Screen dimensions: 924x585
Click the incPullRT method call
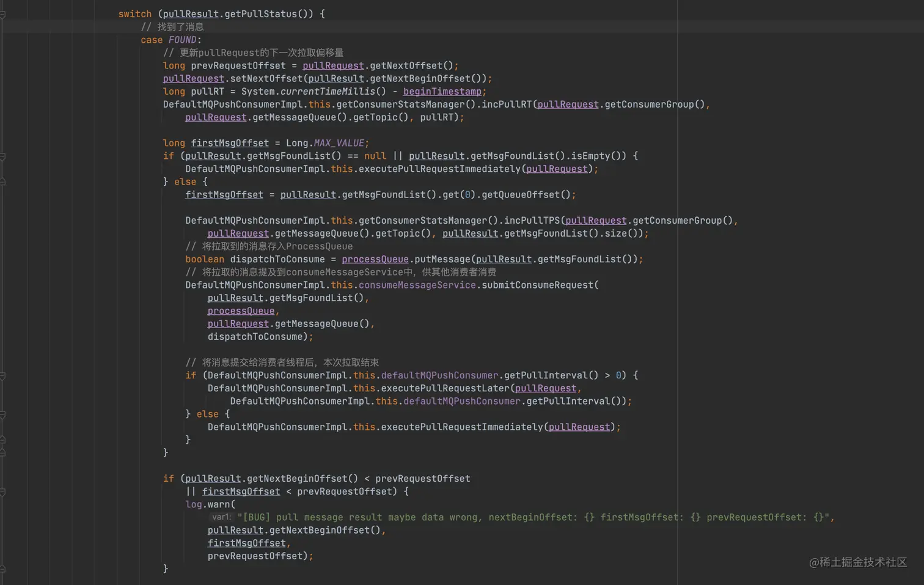point(507,105)
